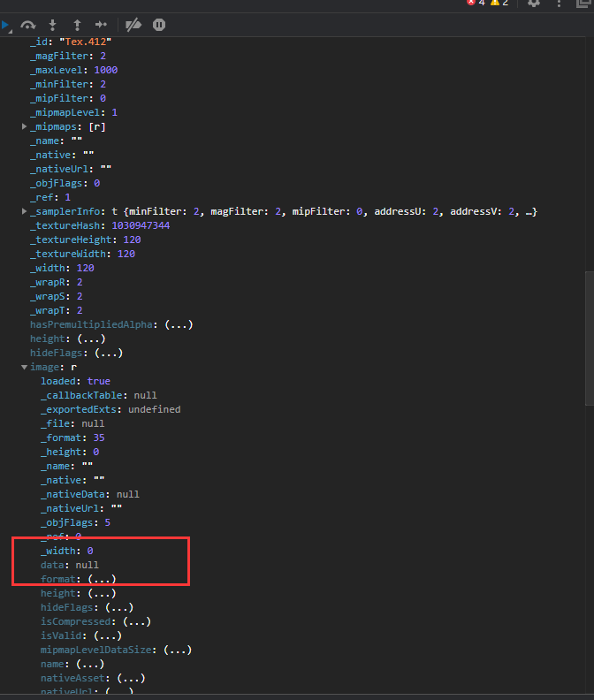
Task: Evaluate texture height getter (...) above hideFlags
Action: pyautogui.click(x=92, y=339)
